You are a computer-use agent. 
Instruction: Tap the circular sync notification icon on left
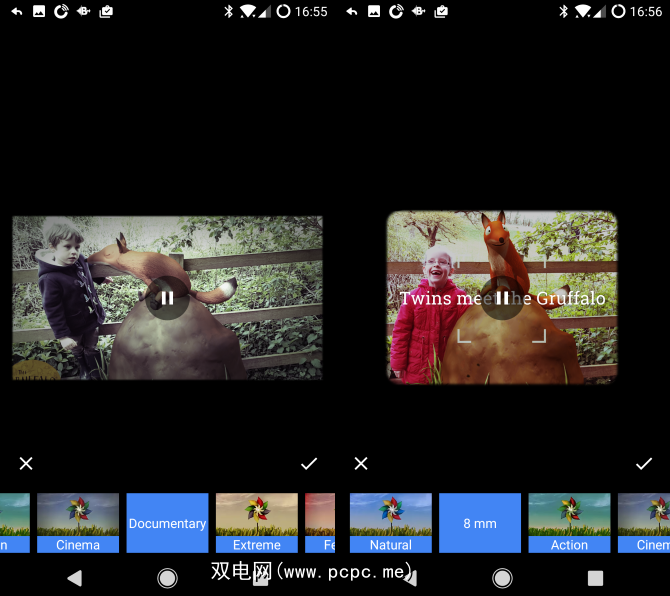61,12
